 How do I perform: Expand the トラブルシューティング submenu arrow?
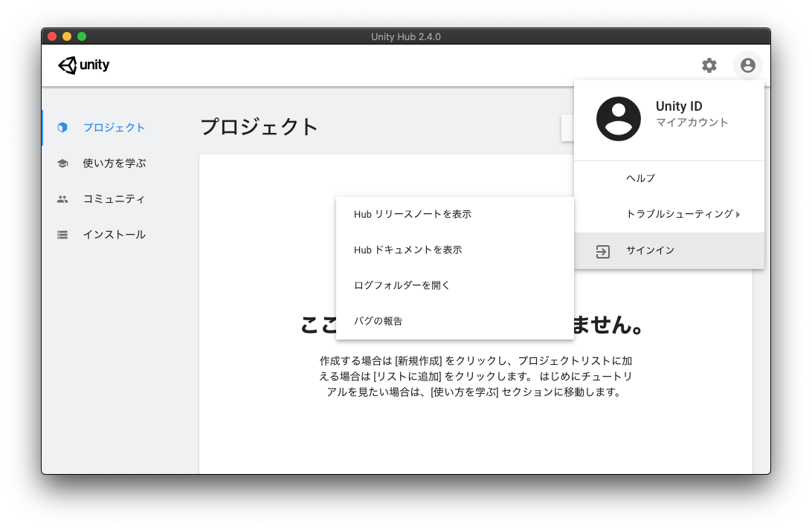point(738,215)
